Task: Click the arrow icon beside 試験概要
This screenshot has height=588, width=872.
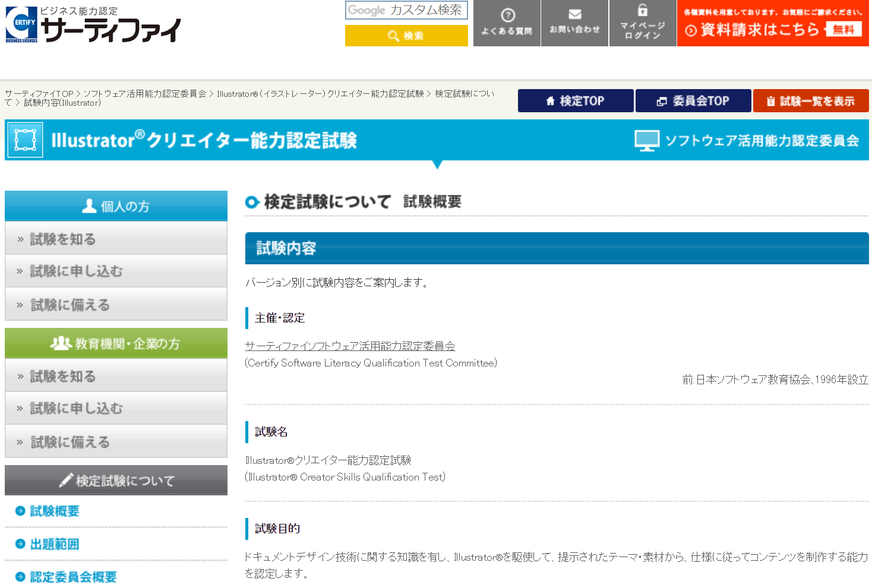Action: point(20,511)
